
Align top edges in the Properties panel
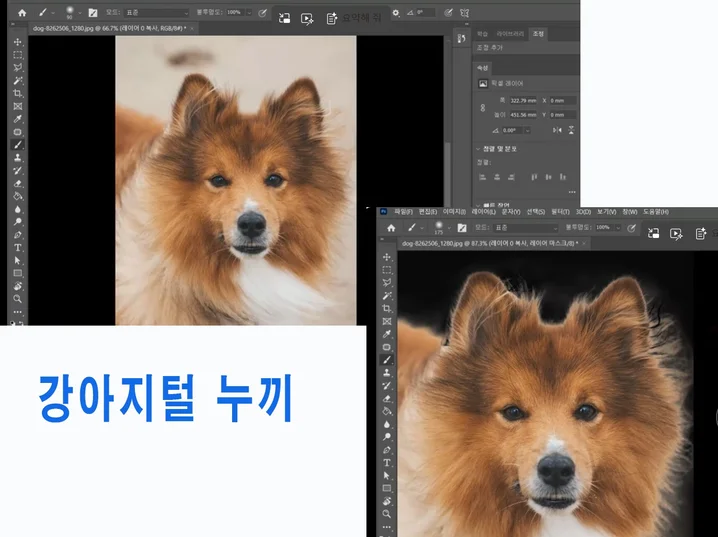coord(534,177)
